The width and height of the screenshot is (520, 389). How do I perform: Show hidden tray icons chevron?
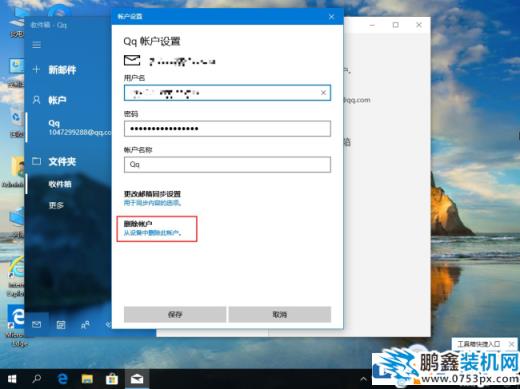click(x=363, y=379)
